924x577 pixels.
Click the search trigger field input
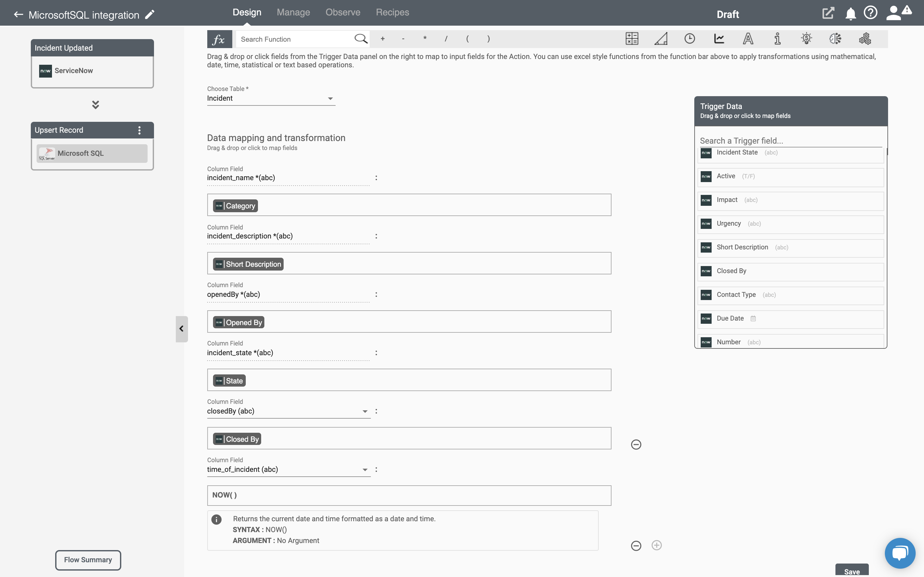coord(790,140)
